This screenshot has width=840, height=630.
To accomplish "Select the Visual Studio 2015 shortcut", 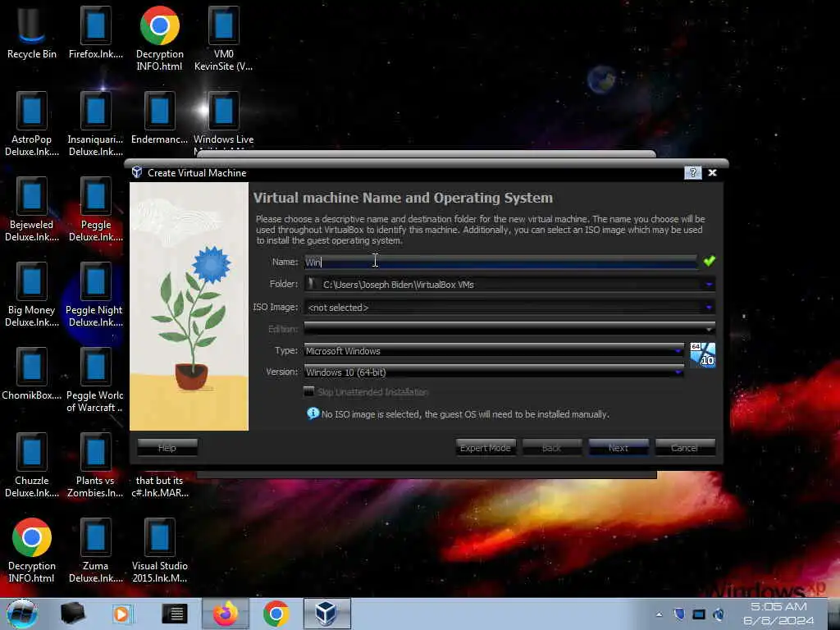I will [x=160, y=550].
